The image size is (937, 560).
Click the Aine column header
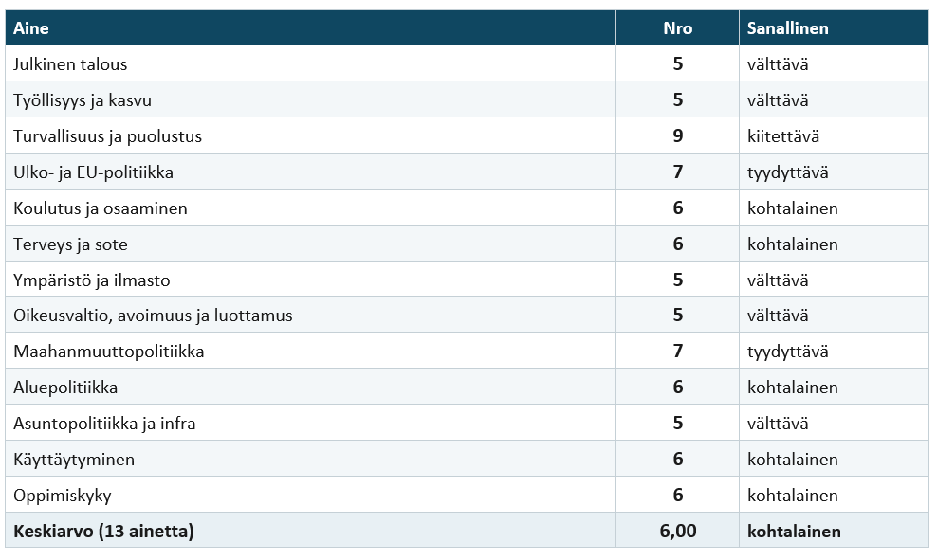(310, 27)
